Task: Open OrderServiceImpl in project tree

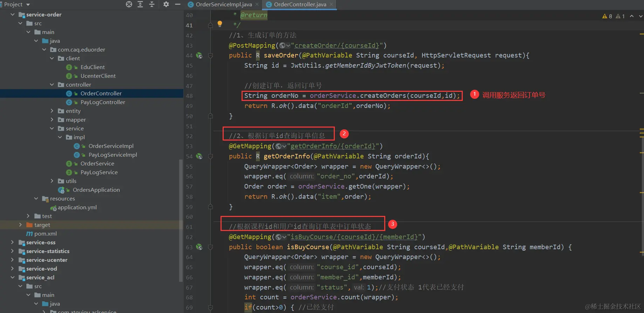Action: [x=111, y=146]
